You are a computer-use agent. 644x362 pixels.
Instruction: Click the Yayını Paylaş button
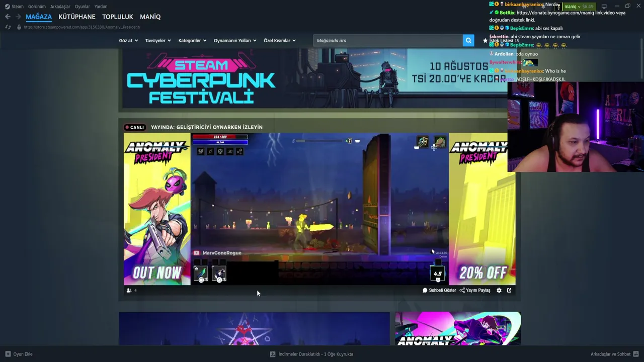[475, 290]
